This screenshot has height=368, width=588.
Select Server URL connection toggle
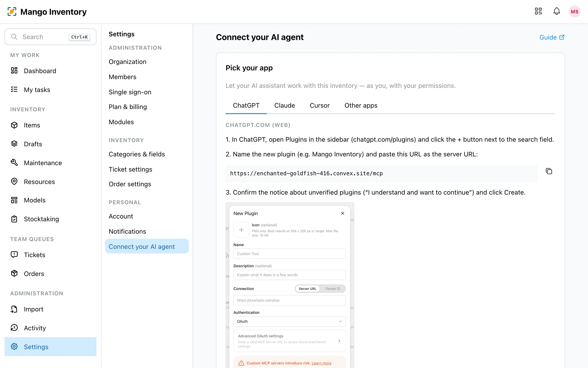pyautogui.click(x=307, y=289)
